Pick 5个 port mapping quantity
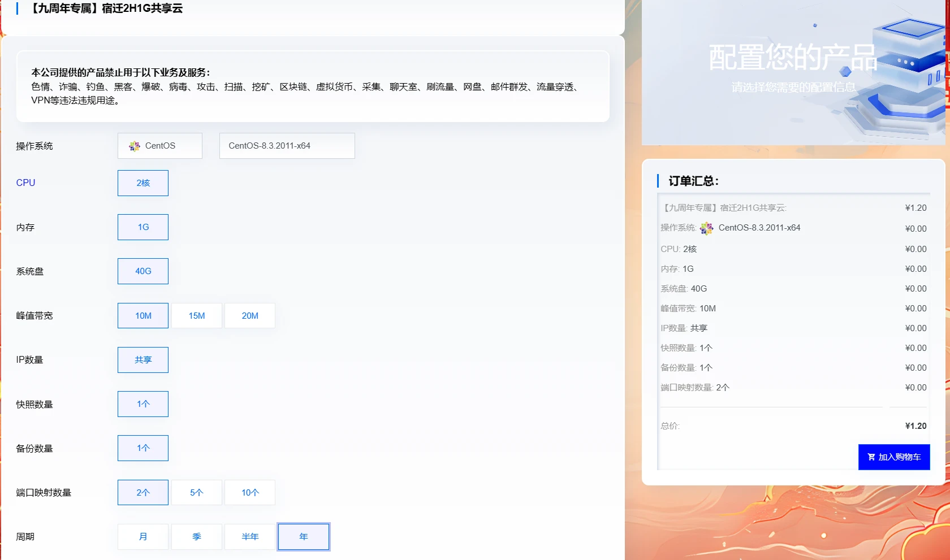The height and width of the screenshot is (560, 950). 196,493
